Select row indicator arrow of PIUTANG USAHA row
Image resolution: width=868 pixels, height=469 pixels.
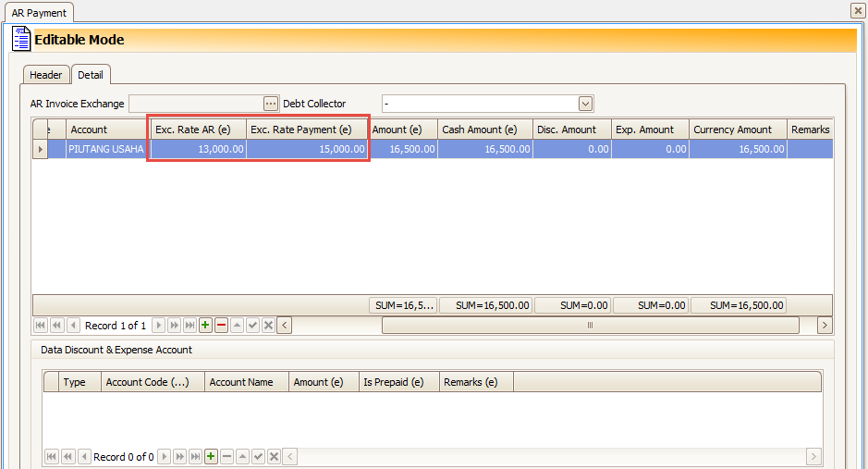click(40, 149)
